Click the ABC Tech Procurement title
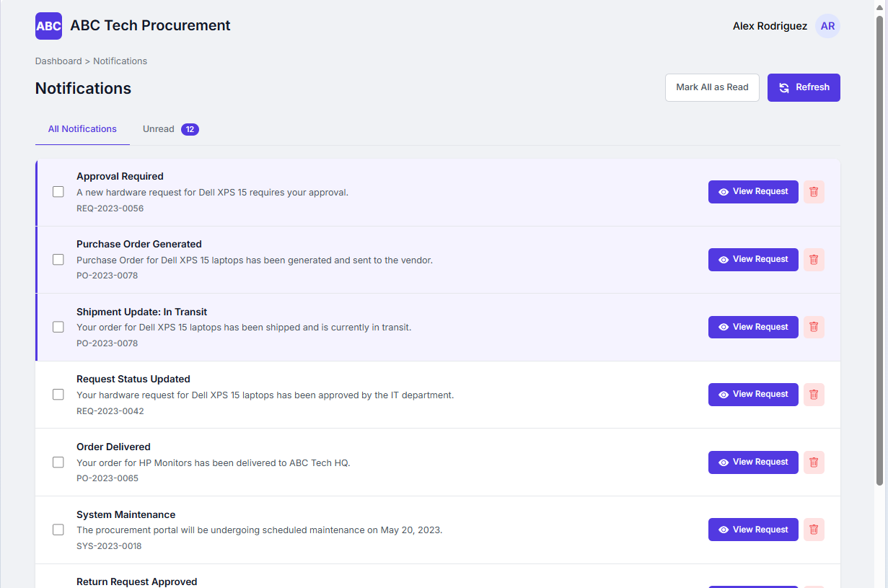 [150, 25]
